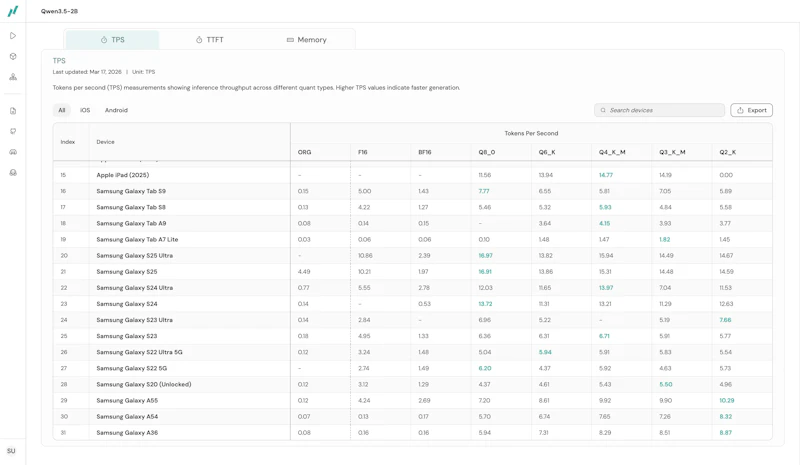Open the play triangle sidebar icon
The height and width of the screenshot is (465, 800).
(x=13, y=36)
